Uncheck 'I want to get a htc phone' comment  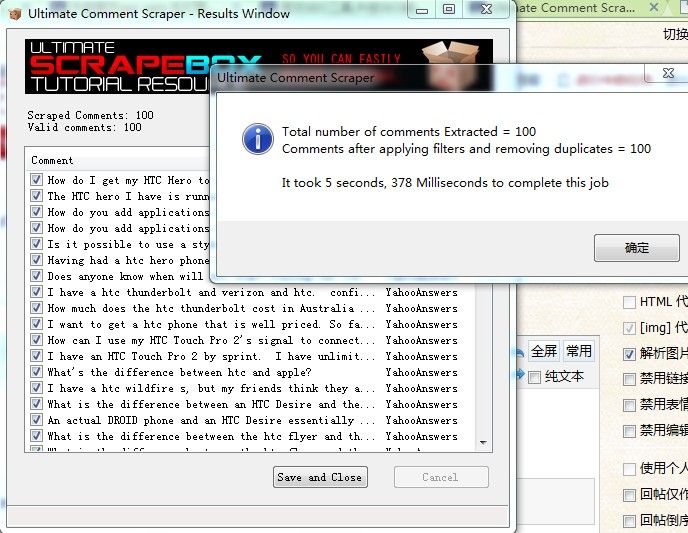[x=36, y=324]
